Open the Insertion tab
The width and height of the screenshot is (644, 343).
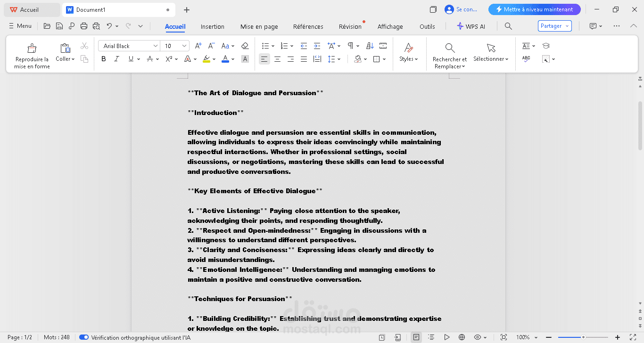[x=212, y=26]
